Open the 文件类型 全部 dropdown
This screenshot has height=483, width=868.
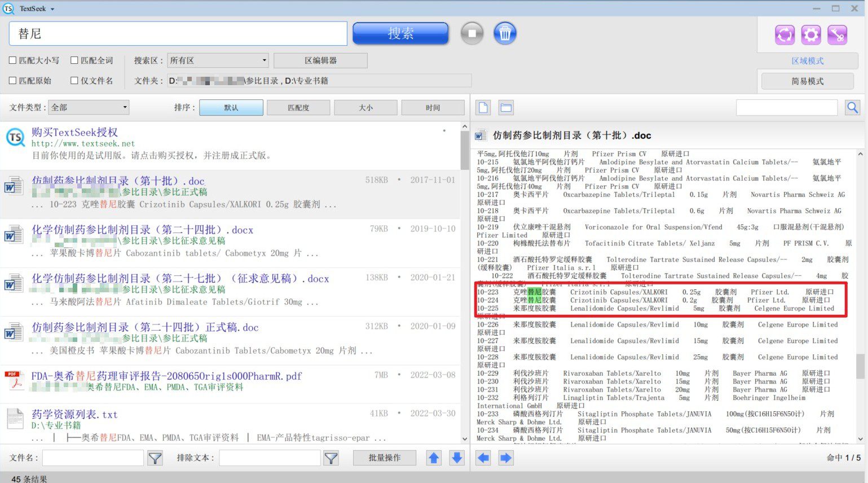[x=89, y=107]
